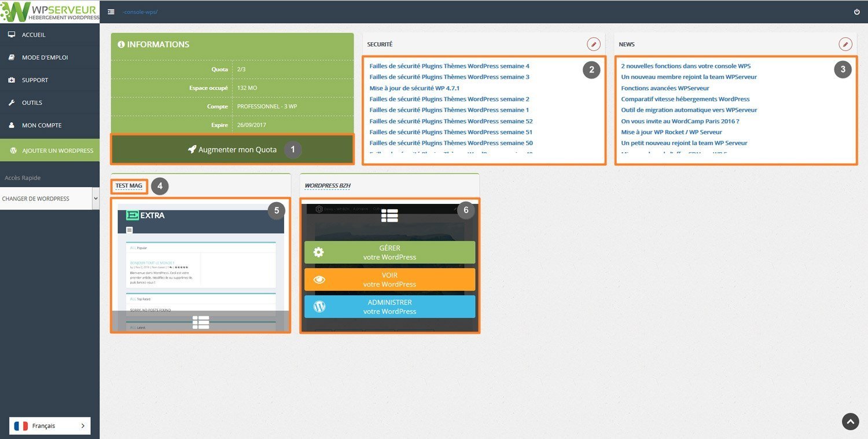
Task: Open Mise à jour WP Rocket / WP Serveur
Action: click(x=672, y=132)
